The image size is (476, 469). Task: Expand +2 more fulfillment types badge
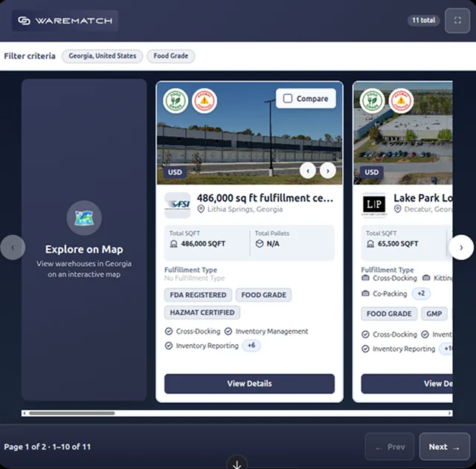[x=421, y=294]
